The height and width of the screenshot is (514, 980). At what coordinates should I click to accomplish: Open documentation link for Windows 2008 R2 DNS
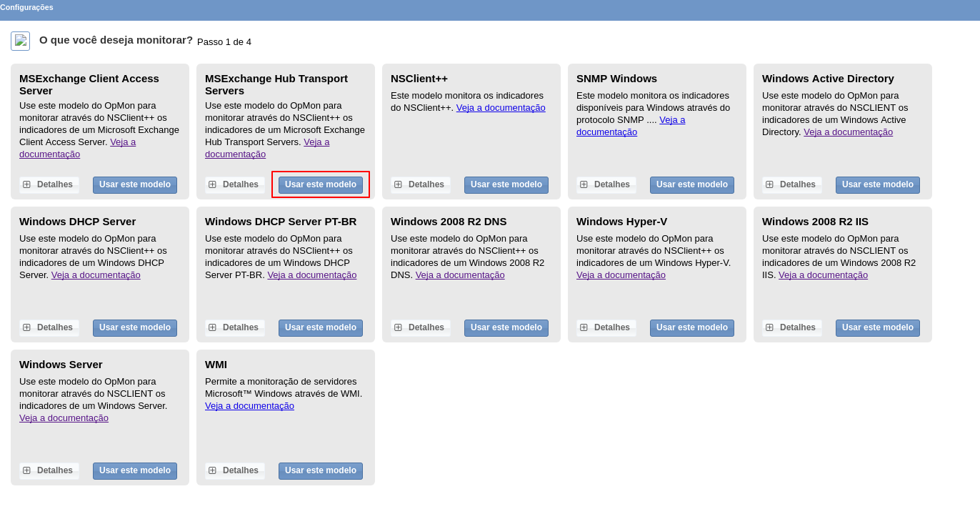pyautogui.click(x=460, y=275)
